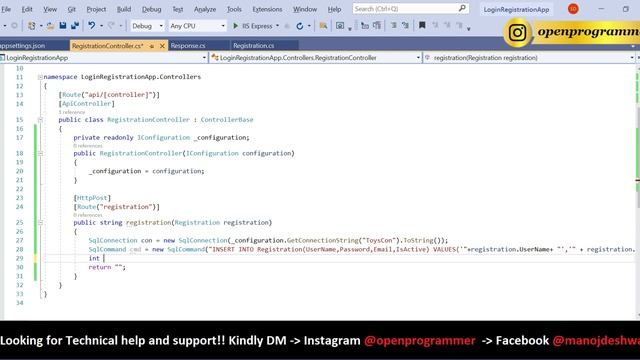
Task: Click the '1 reference' CodeLens link above class
Action: click(72, 112)
